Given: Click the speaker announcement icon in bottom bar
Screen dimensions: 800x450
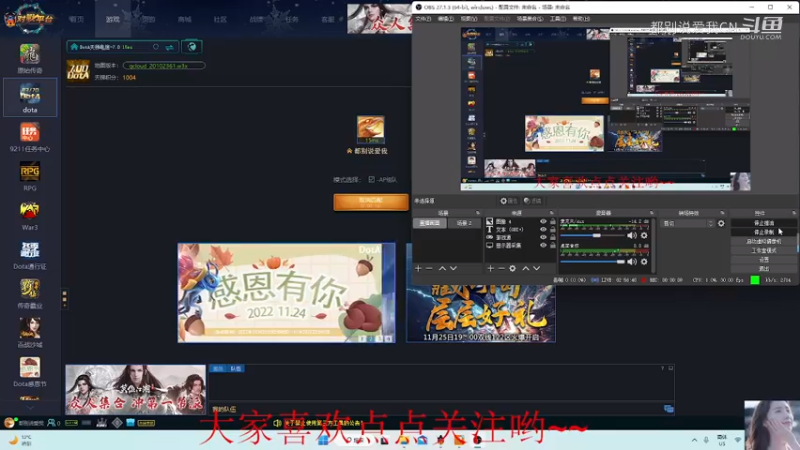Looking at the screenshot, I should [x=277, y=423].
